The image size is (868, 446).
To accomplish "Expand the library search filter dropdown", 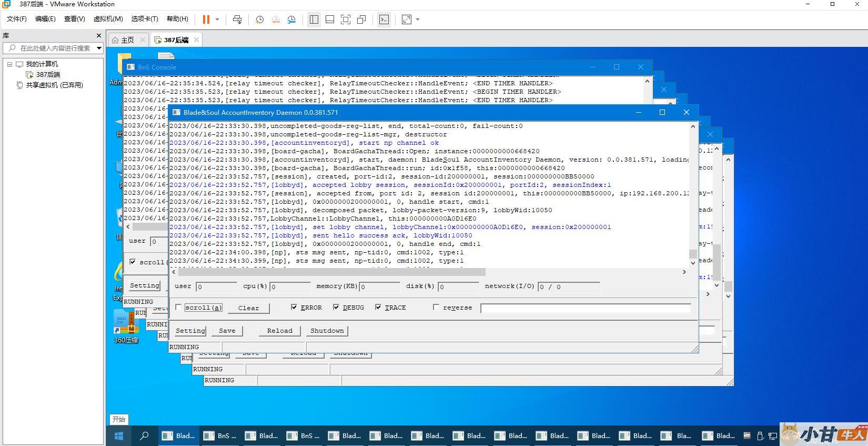I will tap(99, 48).
